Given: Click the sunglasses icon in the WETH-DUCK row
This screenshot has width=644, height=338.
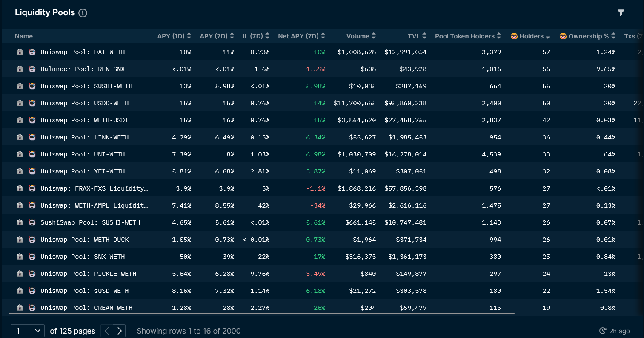Looking at the screenshot, I should tap(32, 240).
